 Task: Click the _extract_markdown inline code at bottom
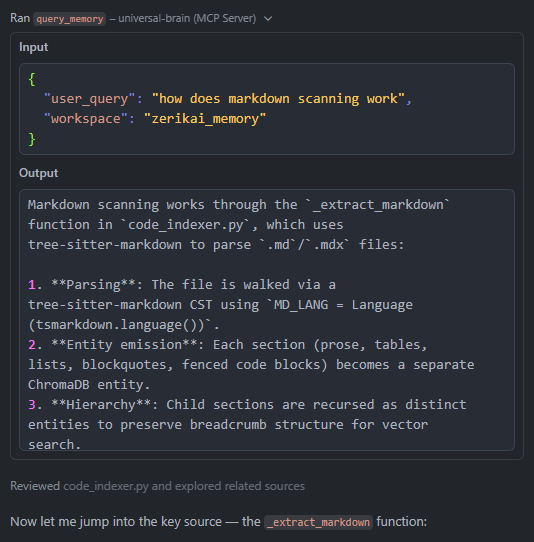click(x=318, y=522)
